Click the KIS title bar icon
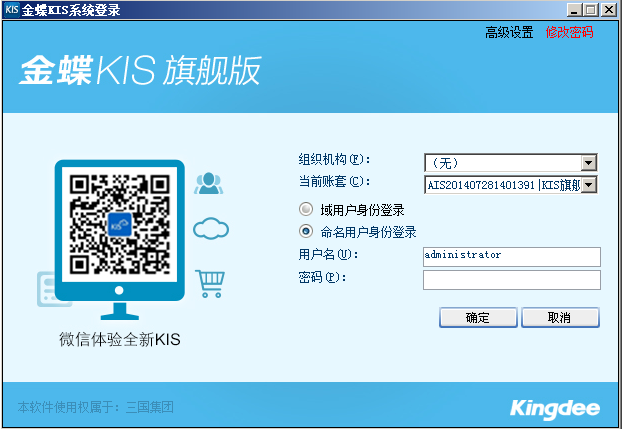Viewport: 622px width, 429px height. tap(12, 9)
